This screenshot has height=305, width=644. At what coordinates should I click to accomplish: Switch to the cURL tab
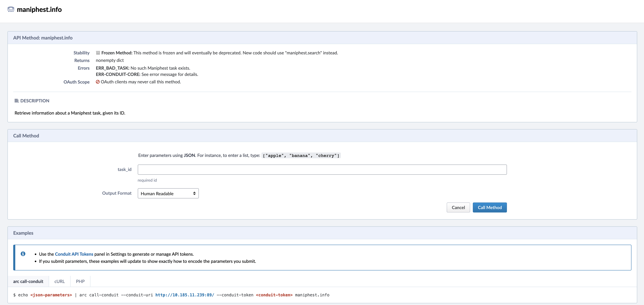[59, 281]
